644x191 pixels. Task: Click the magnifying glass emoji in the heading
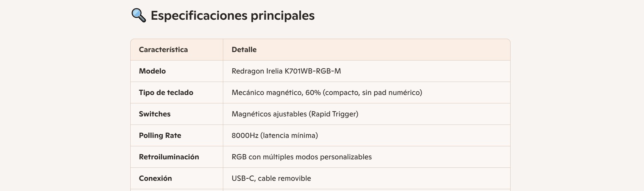coord(138,15)
